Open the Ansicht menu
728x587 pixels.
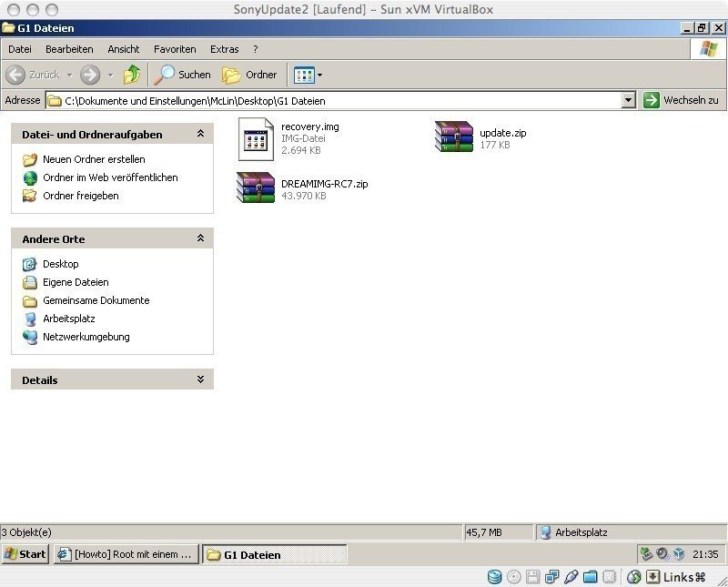pos(124,49)
